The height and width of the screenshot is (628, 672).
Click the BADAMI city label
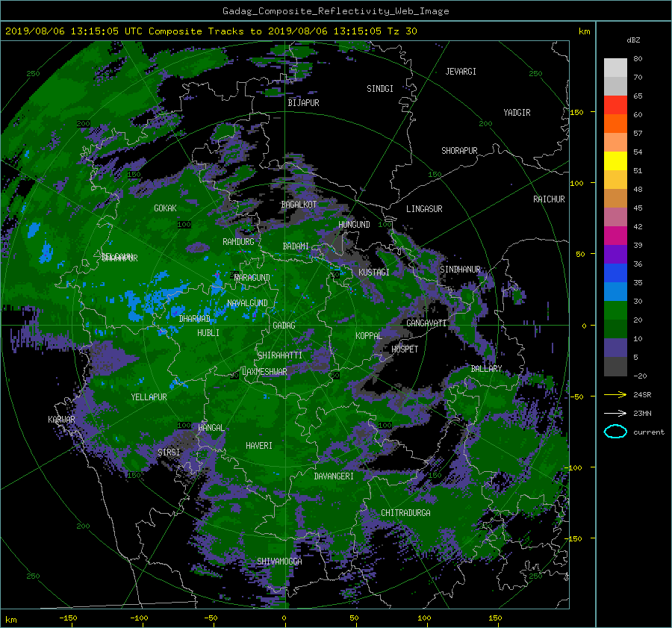(x=296, y=246)
